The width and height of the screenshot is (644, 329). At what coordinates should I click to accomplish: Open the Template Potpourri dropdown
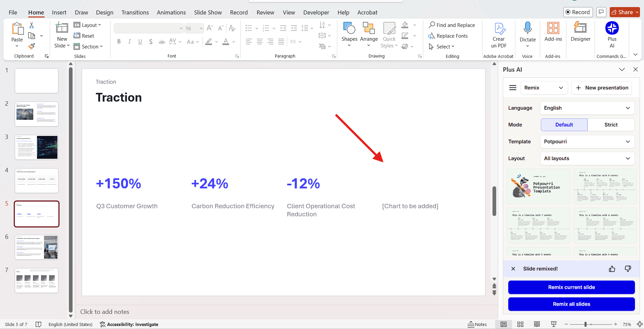(587, 142)
